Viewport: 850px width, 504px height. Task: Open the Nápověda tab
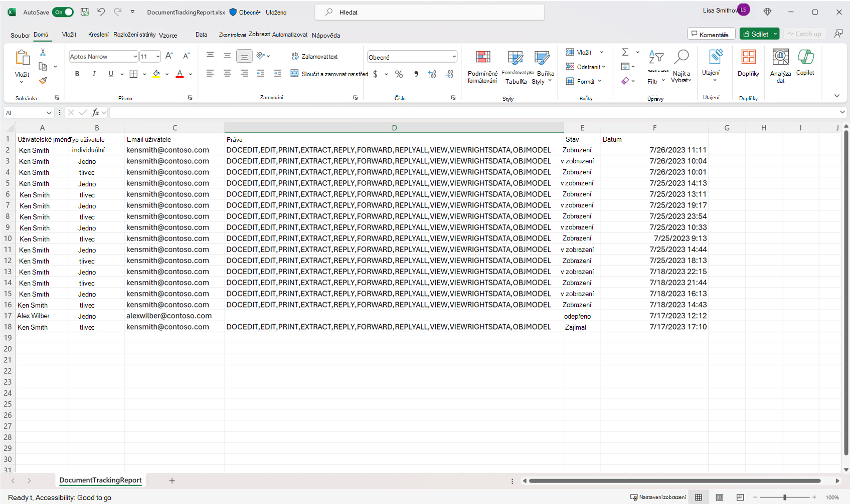pyautogui.click(x=326, y=35)
